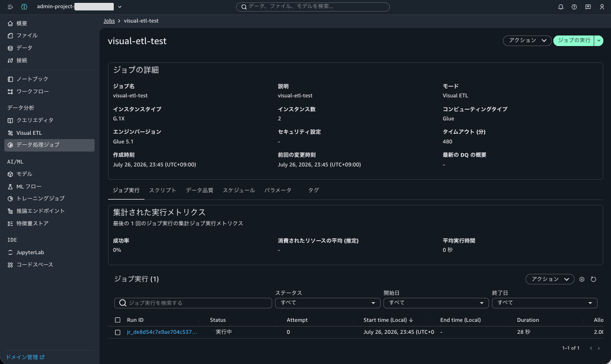Screen dimensions: 611x364
Task: Check the jr_de8d54c7e9ae704c537 run row checkbox
Action: (x=118, y=332)
